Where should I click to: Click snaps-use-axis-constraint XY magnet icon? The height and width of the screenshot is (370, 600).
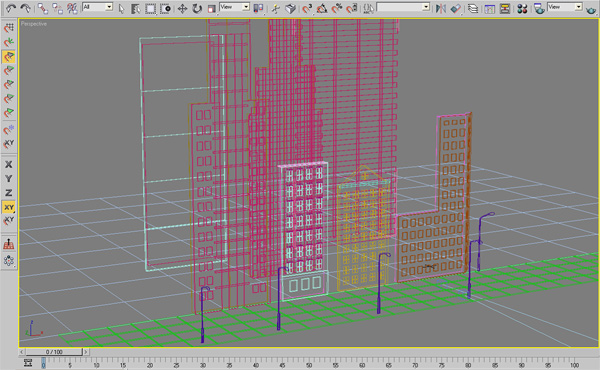point(9,221)
